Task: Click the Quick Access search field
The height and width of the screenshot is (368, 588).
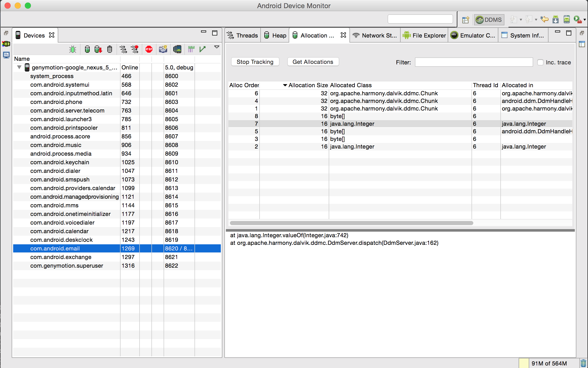Action: (420, 19)
